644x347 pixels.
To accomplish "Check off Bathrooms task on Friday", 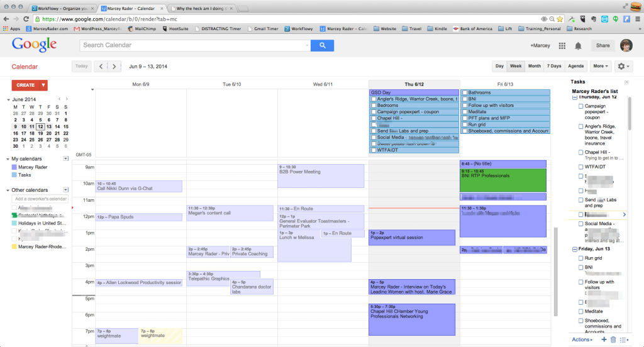I will pos(465,93).
